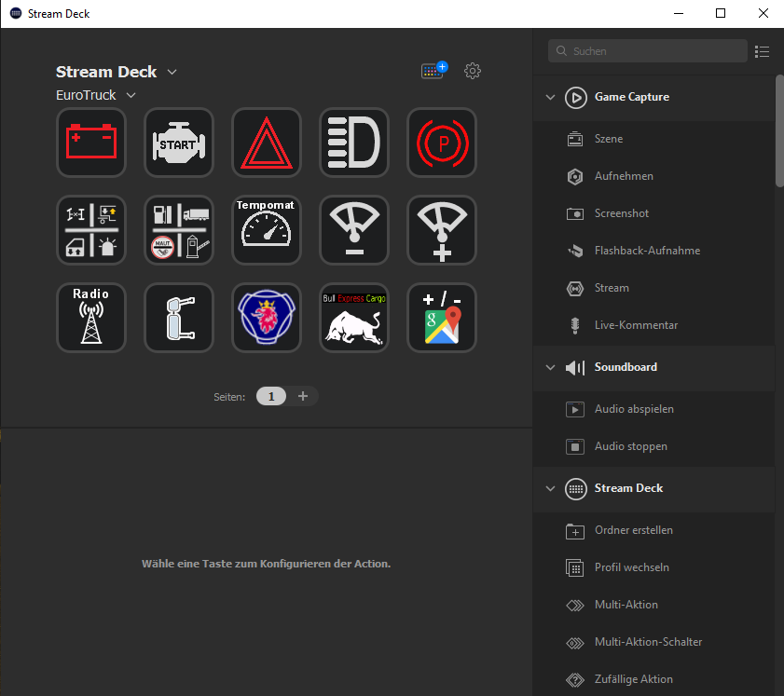
Task: Click the Radio tower key
Action: click(x=91, y=318)
